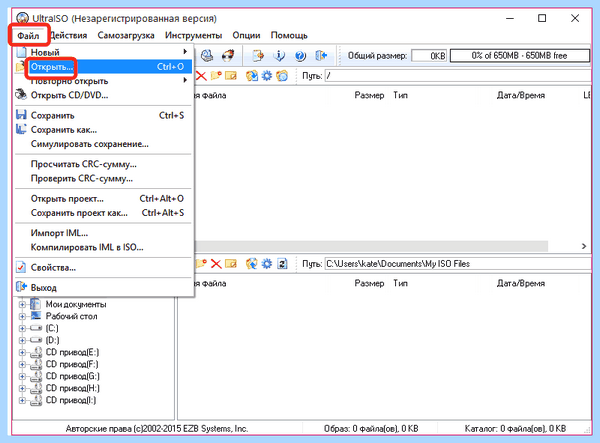
Task: Click the add files icon in the image toolbar
Action: (x=252, y=76)
